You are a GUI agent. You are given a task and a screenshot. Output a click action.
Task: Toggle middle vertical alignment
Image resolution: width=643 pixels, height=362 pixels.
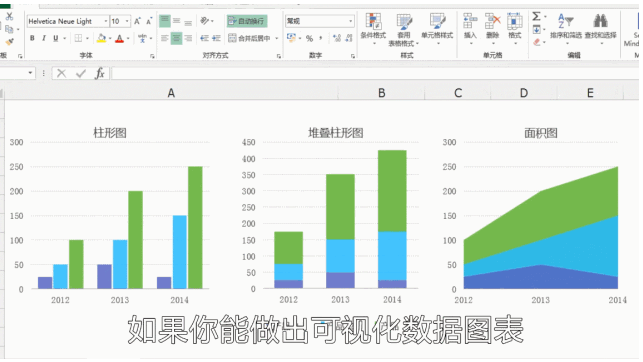point(176,20)
